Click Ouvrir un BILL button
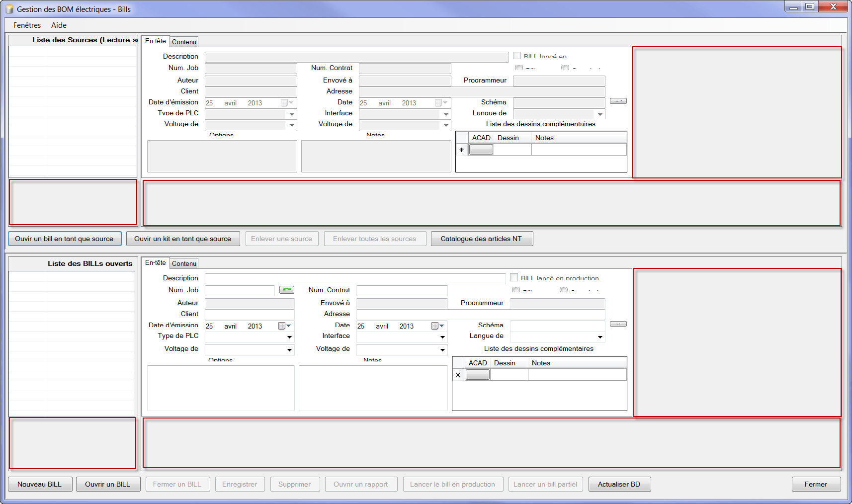Screen dimensions: 852x504 pos(108,484)
